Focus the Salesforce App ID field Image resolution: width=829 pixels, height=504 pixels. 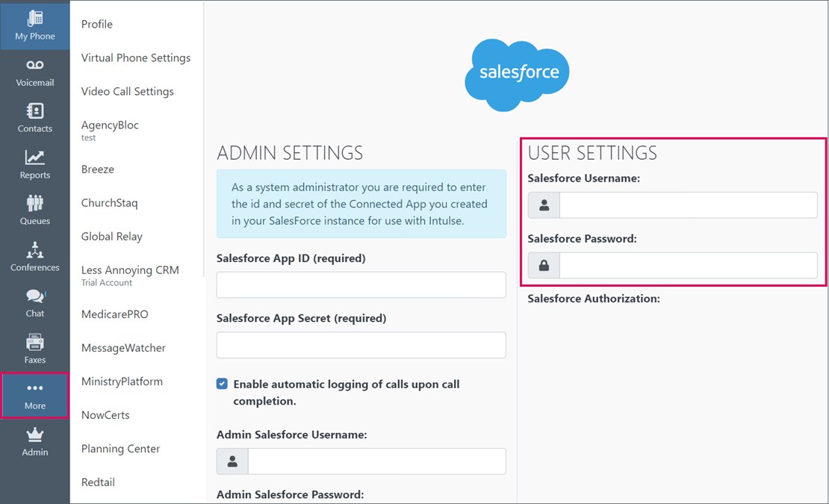(x=361, y=284)
